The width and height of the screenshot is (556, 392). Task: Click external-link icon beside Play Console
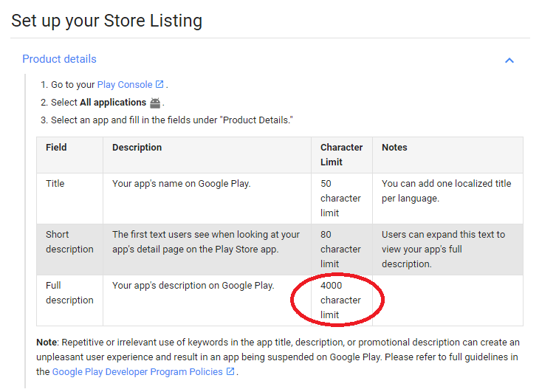[x=159, y=85]
